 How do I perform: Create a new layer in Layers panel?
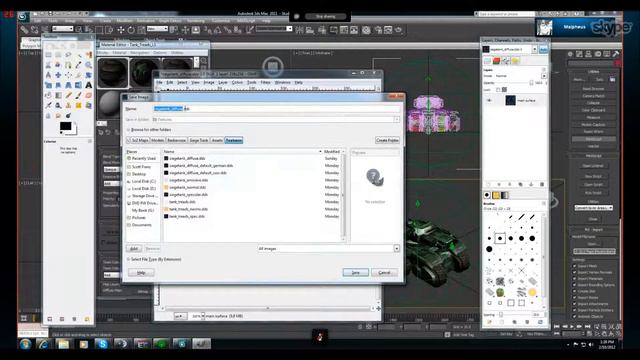488,184
